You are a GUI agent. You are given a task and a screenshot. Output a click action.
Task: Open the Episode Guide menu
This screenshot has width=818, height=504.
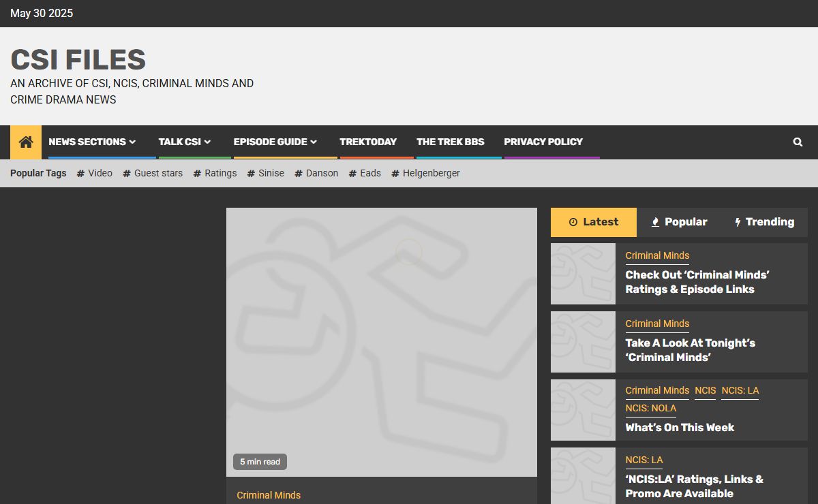pyautogui.click(x=271, y=142)
